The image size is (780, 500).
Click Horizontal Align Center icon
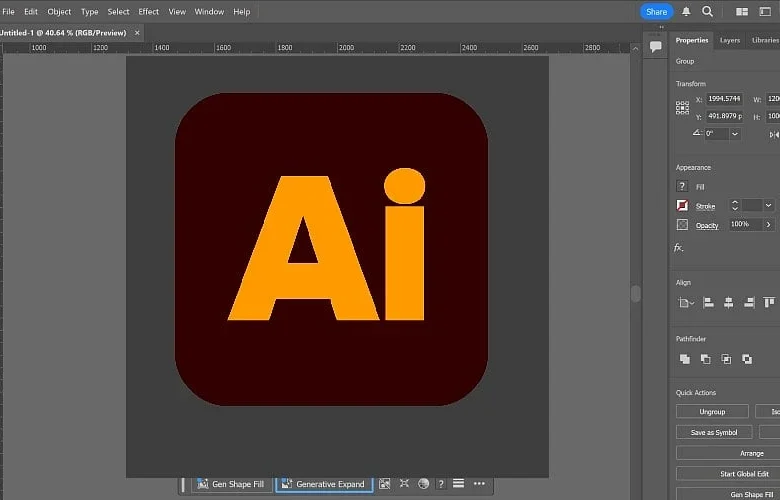728,302
